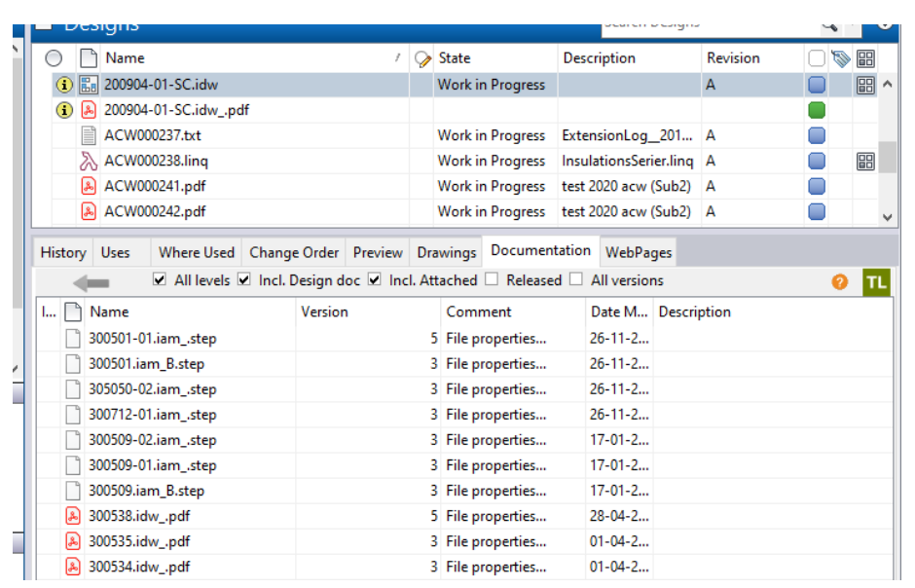
Task: Click green status square of 200904-01-SC.idw_.pdf
Action: [x=817, y=110]
